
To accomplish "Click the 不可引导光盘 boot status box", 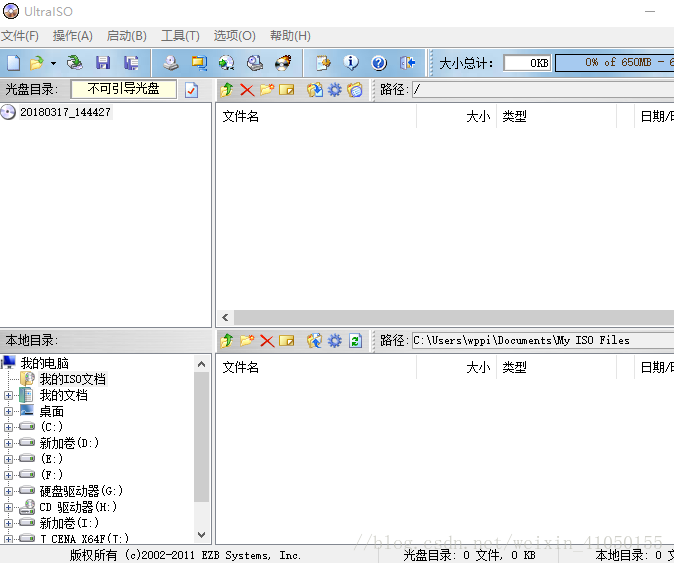I will 123,89.
